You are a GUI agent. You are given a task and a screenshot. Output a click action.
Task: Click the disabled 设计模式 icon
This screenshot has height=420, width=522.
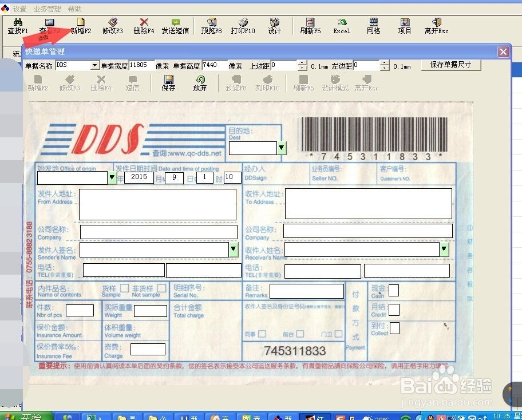pyautogui.click(x=335, y=80)
